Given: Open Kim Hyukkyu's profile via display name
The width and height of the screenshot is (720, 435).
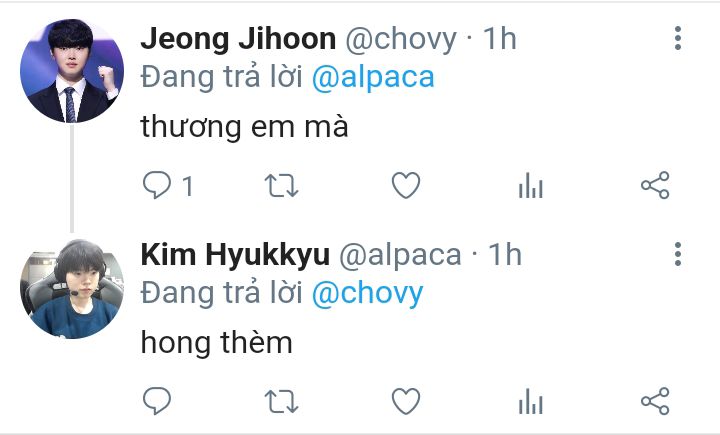Looking at the screenshot, I should tap(235, 255).
